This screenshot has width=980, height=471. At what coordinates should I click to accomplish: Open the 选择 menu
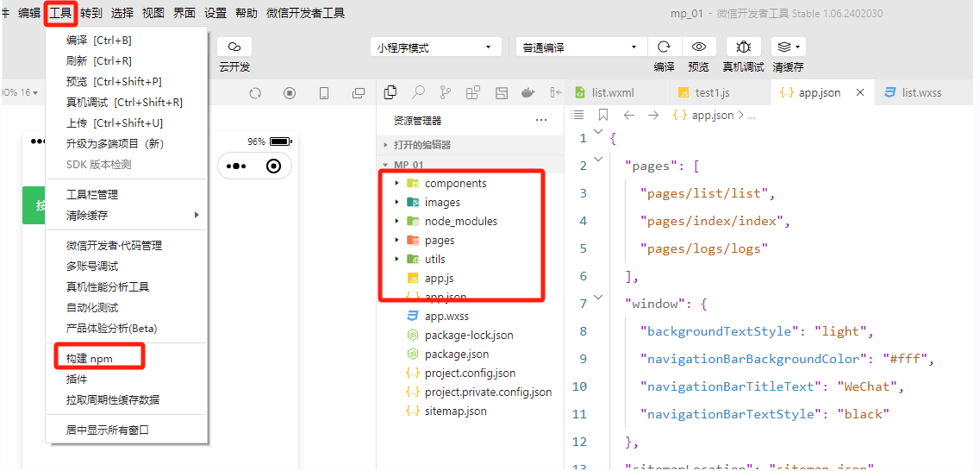[122, 13]
